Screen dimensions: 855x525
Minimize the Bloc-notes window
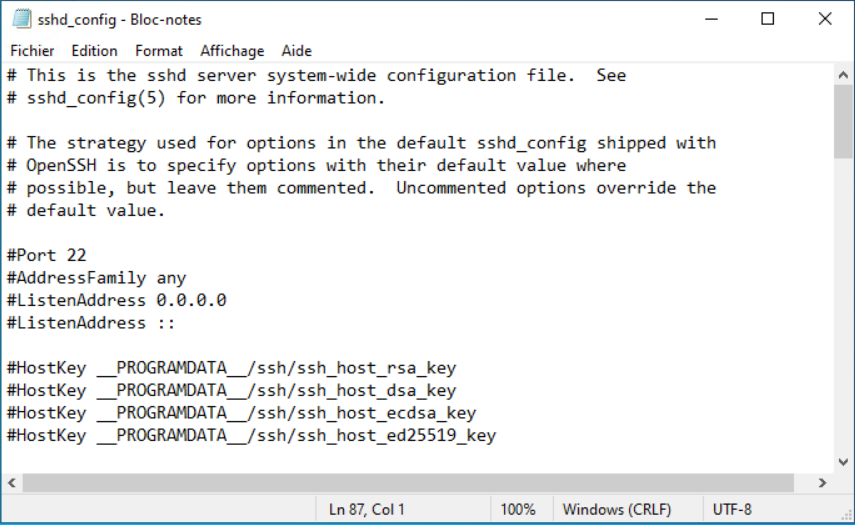[x=711, y=19]
